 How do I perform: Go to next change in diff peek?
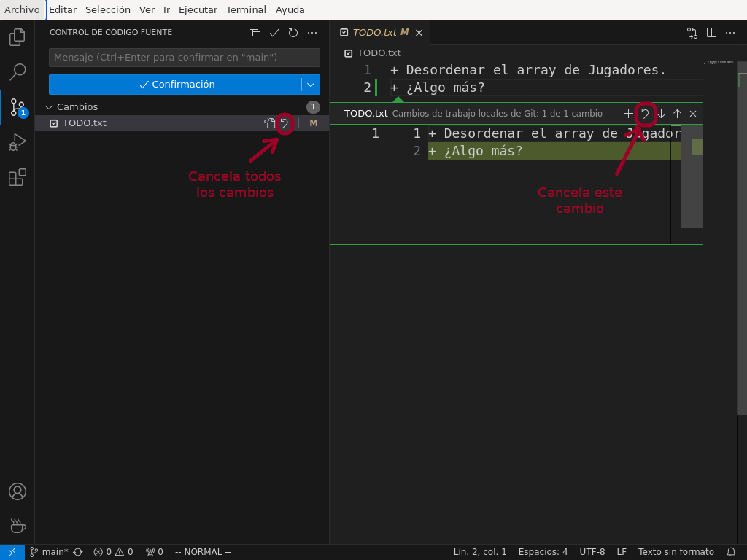[x=661, y=114]
